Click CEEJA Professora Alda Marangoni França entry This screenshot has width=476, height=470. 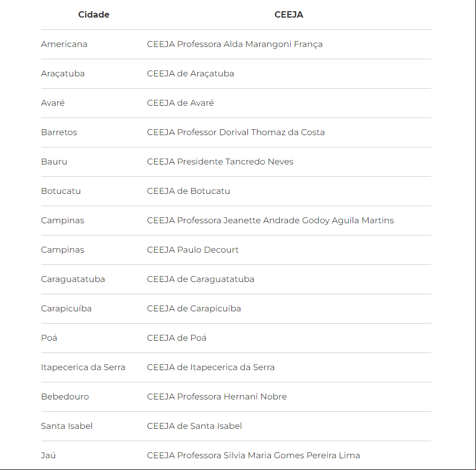tap(235, 44)
